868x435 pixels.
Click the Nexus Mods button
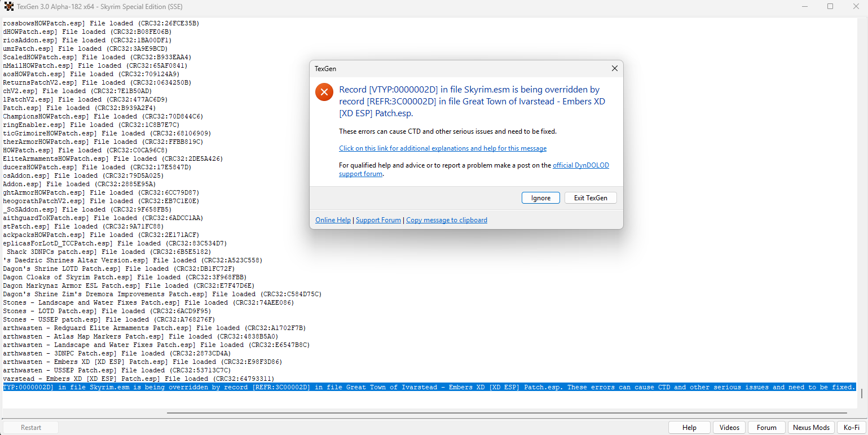[811, 428]
